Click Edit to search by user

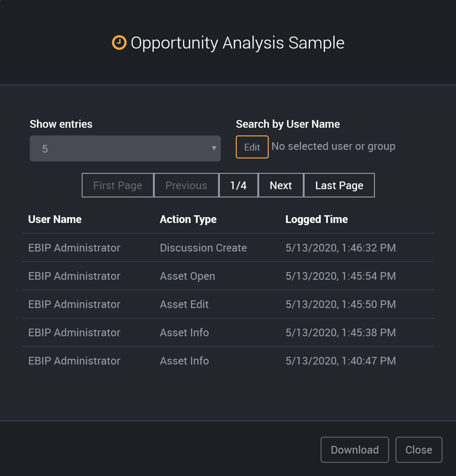click(x=252, y=147)
